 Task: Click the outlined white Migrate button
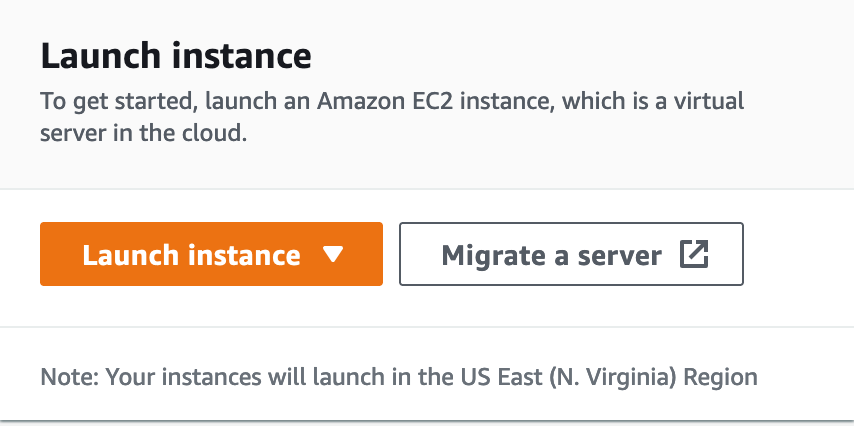coord(571,255)
